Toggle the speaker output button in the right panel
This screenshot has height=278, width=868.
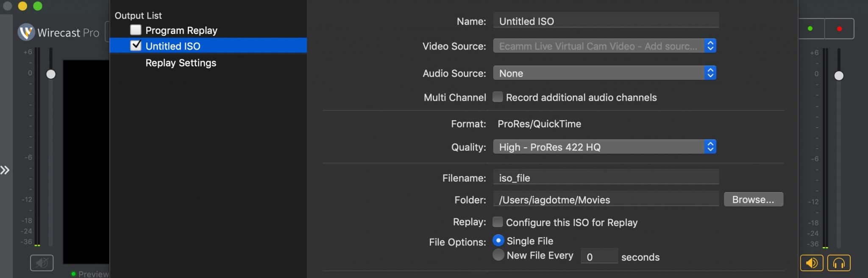click(812, 263)
